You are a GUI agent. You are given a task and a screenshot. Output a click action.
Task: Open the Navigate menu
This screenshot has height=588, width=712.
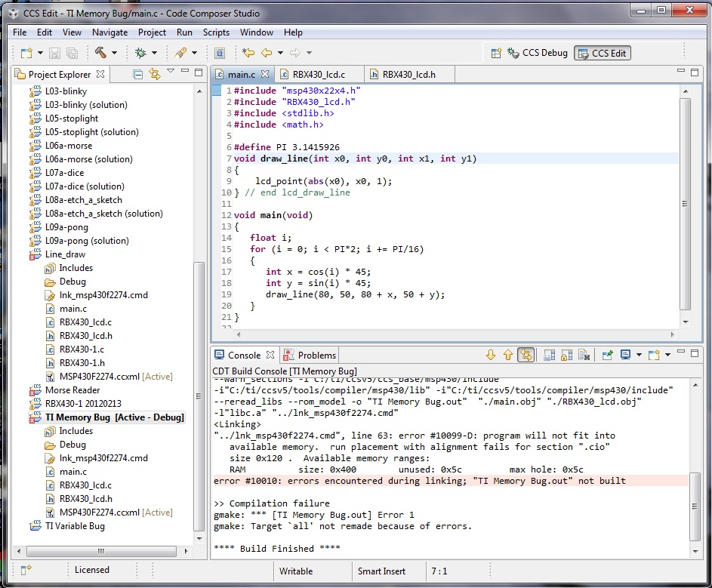pos(110,32)
